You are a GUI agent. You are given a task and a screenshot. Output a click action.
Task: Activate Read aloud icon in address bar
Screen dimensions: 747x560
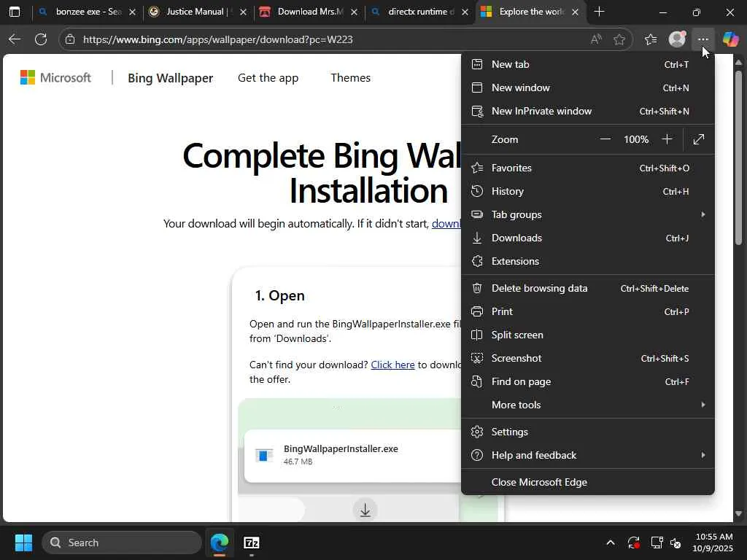tap(596, 39)
